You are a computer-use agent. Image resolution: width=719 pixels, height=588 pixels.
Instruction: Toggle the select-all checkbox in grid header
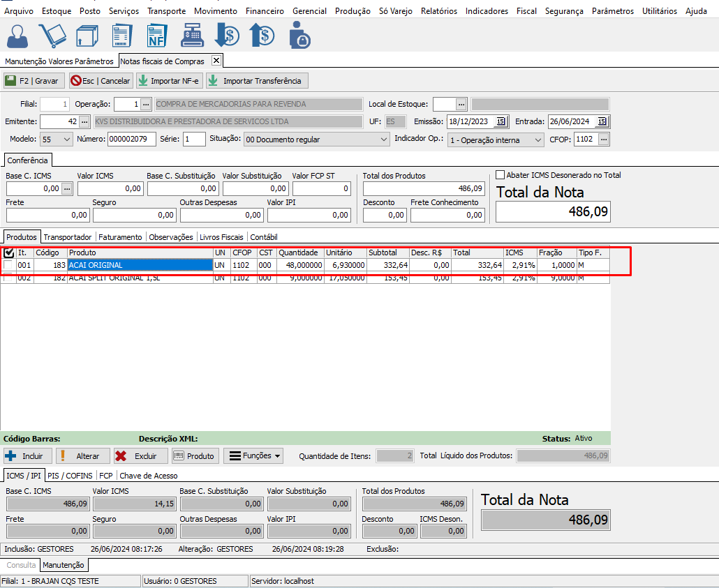(8, 252)
